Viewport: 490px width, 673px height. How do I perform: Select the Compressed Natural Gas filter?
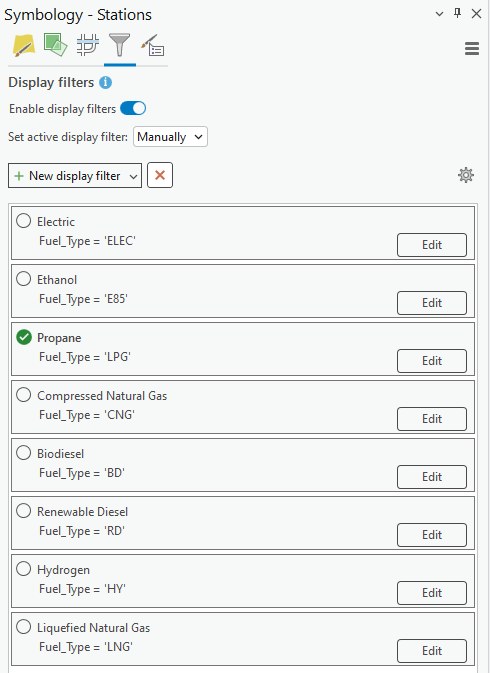tap(24, 395)
